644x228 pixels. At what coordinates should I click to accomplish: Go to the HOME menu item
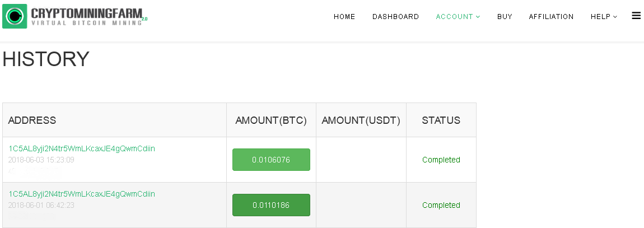[344, 17]
